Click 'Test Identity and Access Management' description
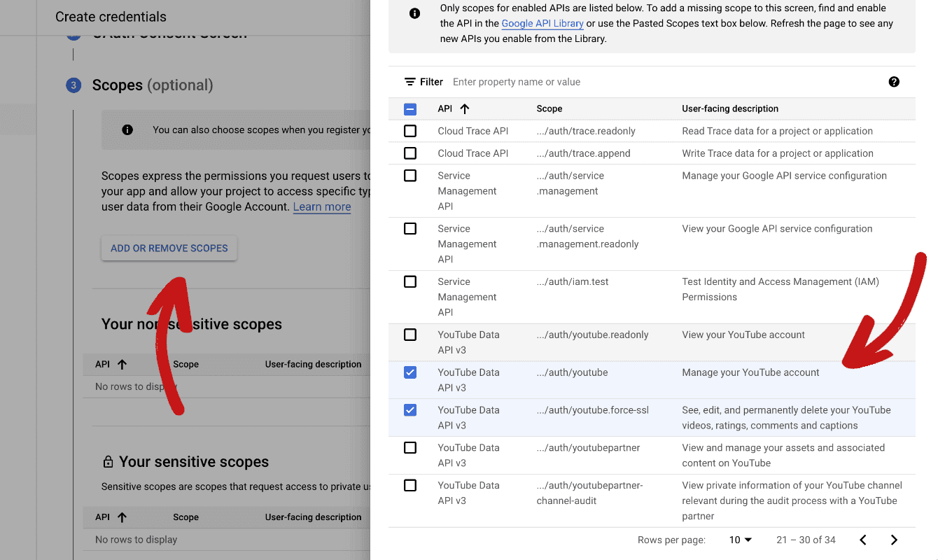Screen dimensions: 938x560 (780, 289)
